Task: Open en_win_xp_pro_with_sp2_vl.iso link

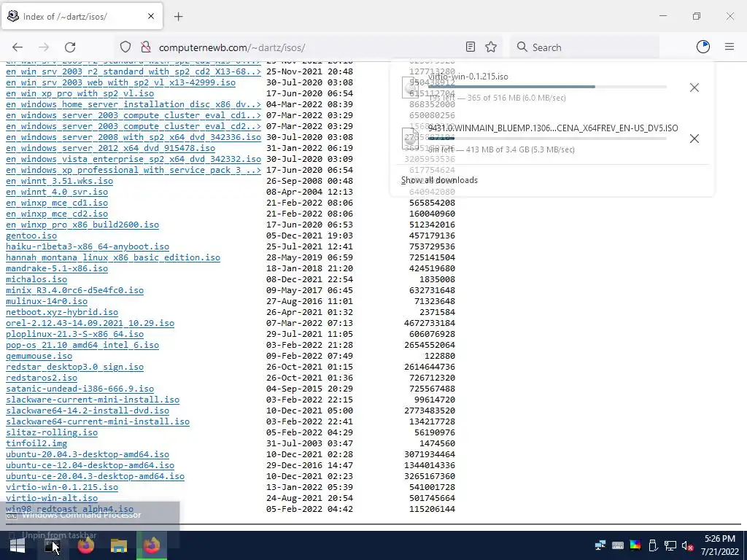Action: point(80,93)
